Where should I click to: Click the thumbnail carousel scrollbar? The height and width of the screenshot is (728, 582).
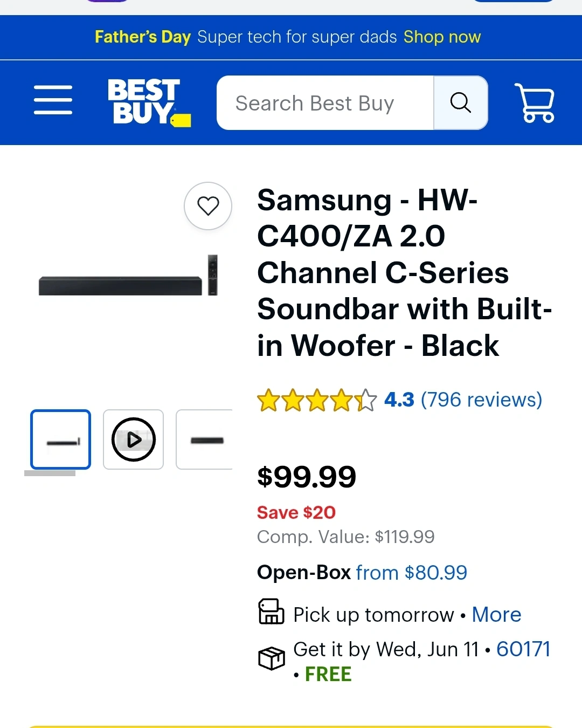(x=50, y=473)
